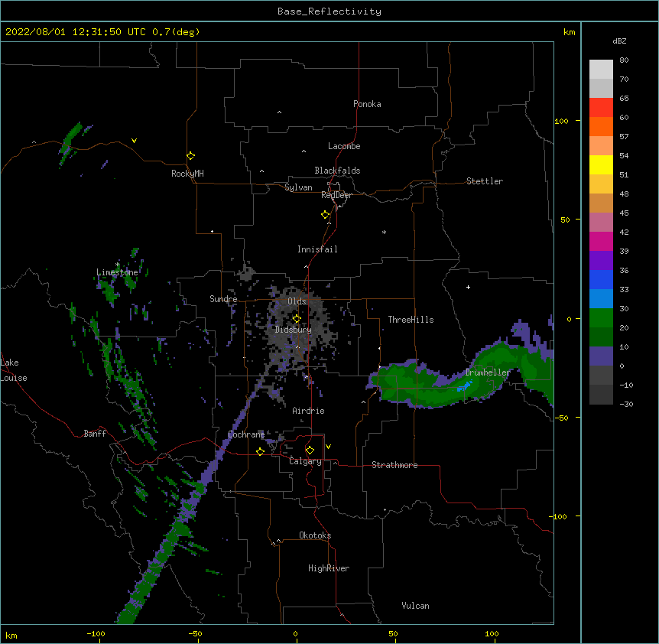Click the Base_Reflectivity title text

[329, 11]
